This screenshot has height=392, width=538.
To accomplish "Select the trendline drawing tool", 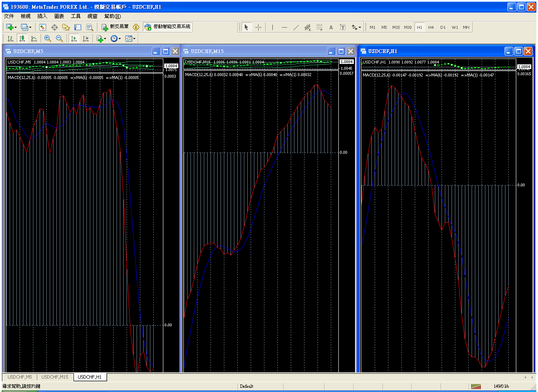I will 296,27.
